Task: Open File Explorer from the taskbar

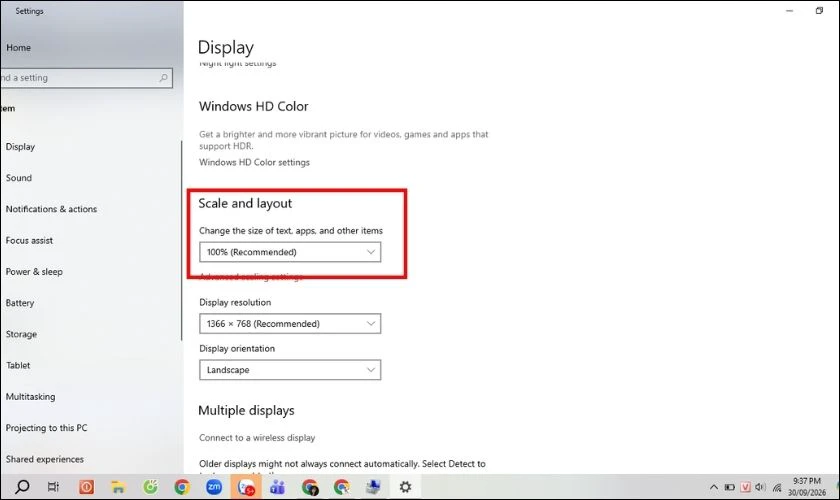Action: [118, 487]
